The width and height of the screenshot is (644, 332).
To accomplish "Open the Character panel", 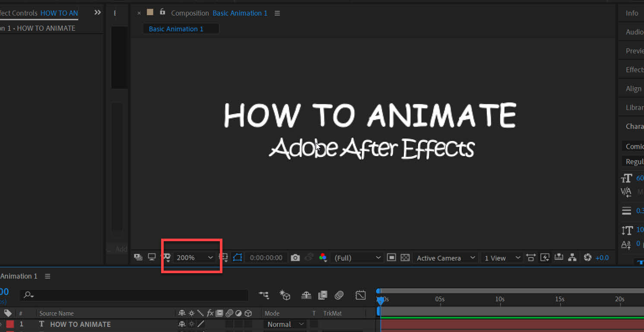I will (634, 126).
